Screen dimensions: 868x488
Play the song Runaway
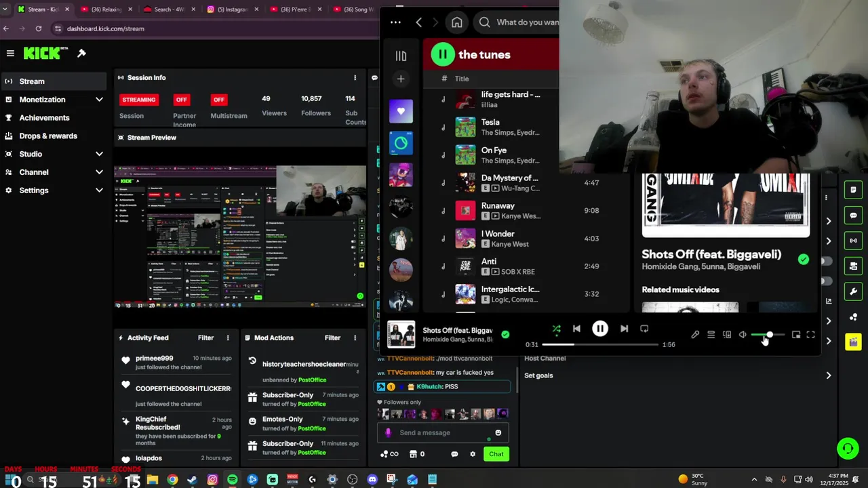[498, 205]
